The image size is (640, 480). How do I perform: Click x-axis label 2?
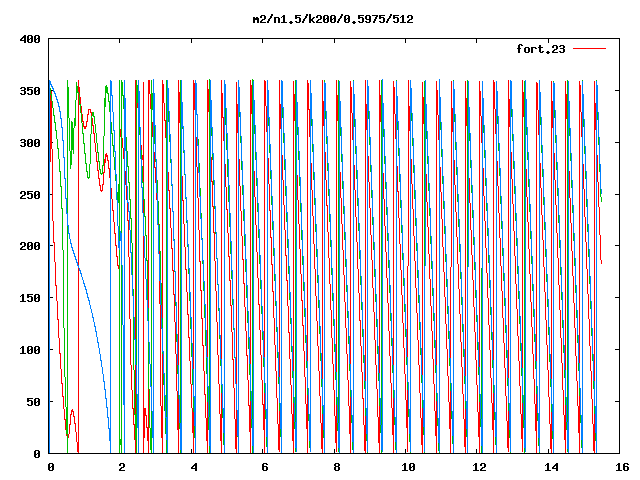122,467
